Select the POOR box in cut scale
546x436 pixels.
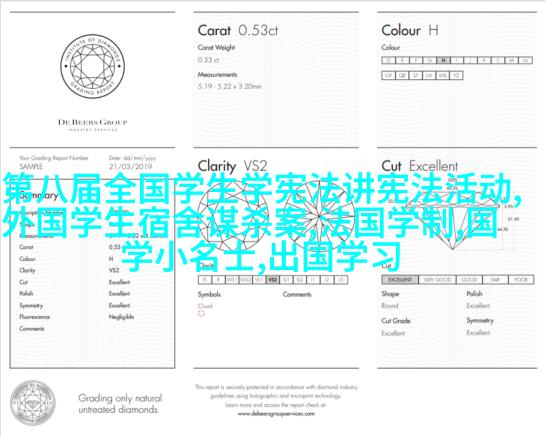pos(521,280)
